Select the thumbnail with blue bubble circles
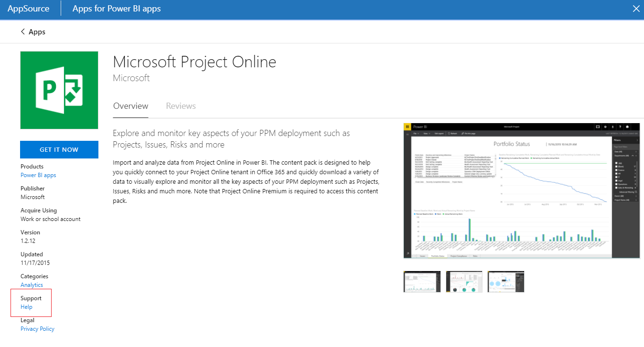Viewport: 644px width, 347px height. pyautogui.click(x=506, y=281)
